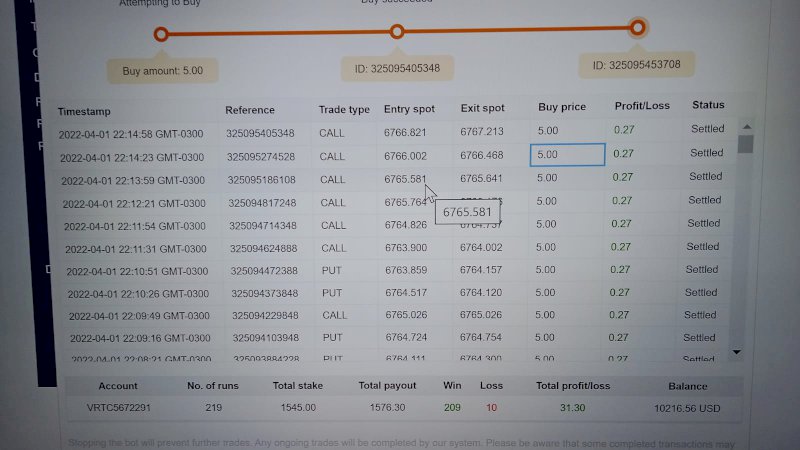Click the Entry spot column header
800x450 pixels.
tap(409, 109)
